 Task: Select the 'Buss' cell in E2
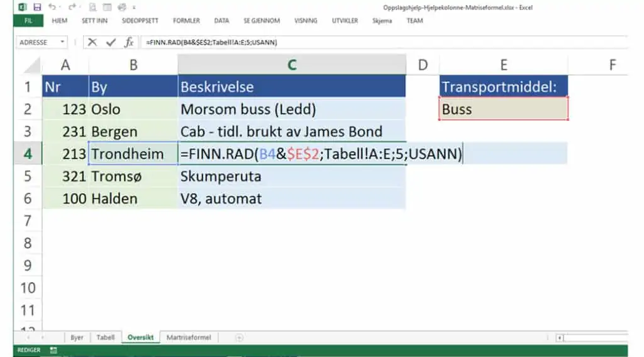504,109
